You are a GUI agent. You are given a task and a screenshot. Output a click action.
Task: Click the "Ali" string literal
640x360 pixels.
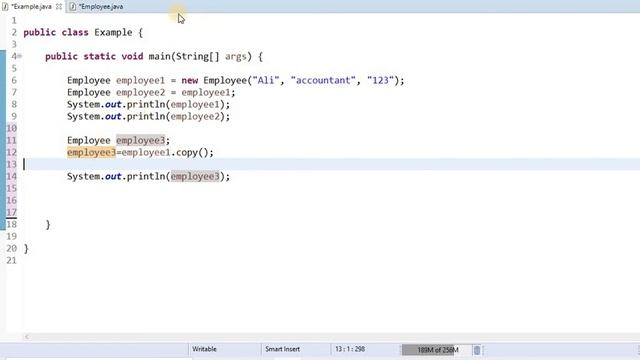click(266, 80)
